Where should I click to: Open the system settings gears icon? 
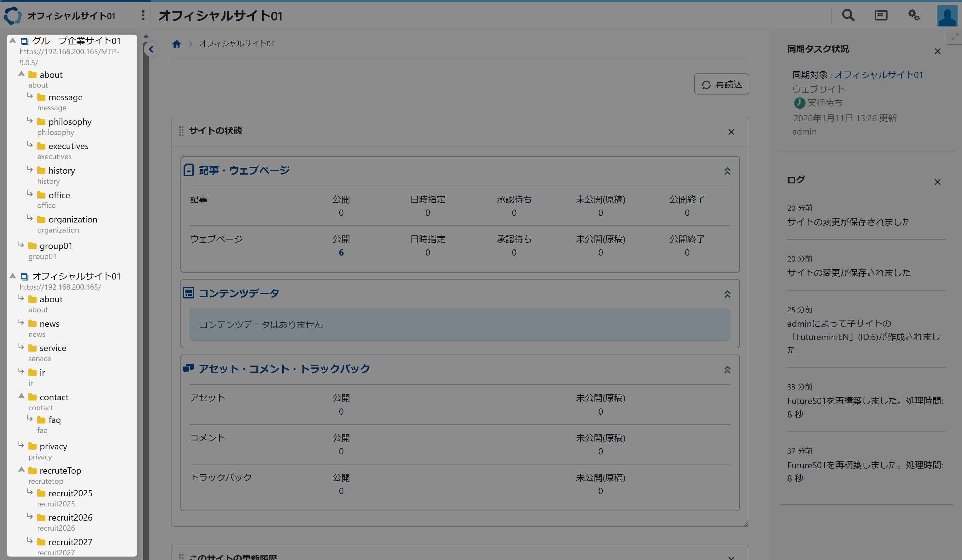913,15
